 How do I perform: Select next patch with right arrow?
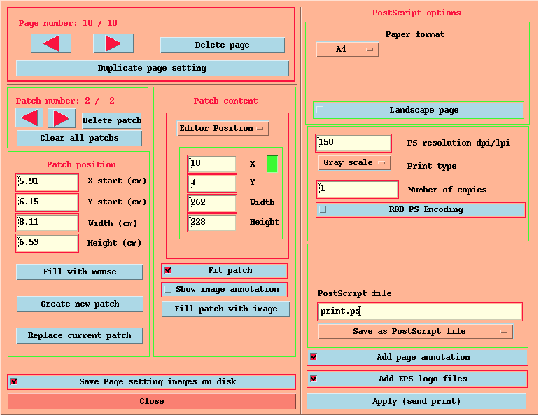click(x=62, y=118)
